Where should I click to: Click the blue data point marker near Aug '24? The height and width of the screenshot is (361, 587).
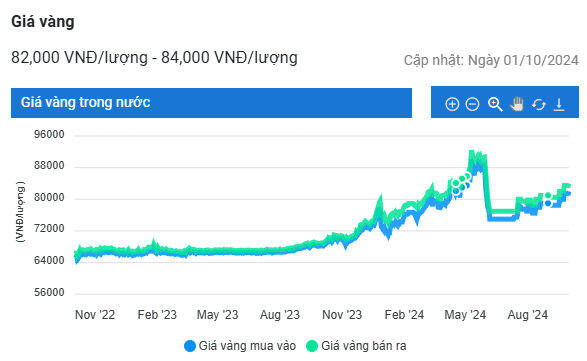tap(548, 203)
